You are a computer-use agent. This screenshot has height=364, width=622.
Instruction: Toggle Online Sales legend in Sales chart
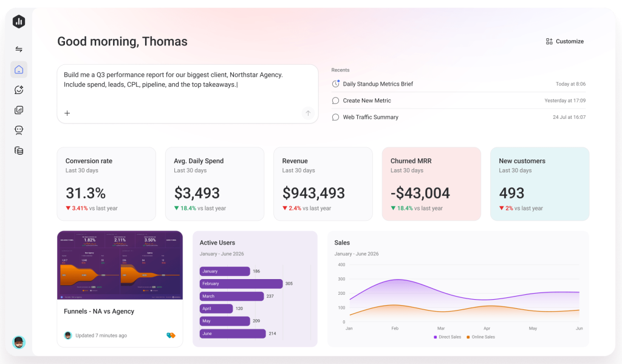481,337
